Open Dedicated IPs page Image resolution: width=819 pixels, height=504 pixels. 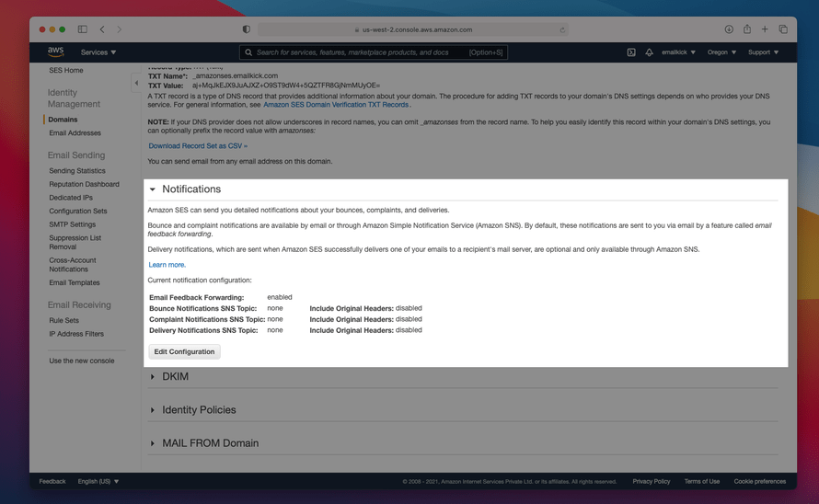71,198
